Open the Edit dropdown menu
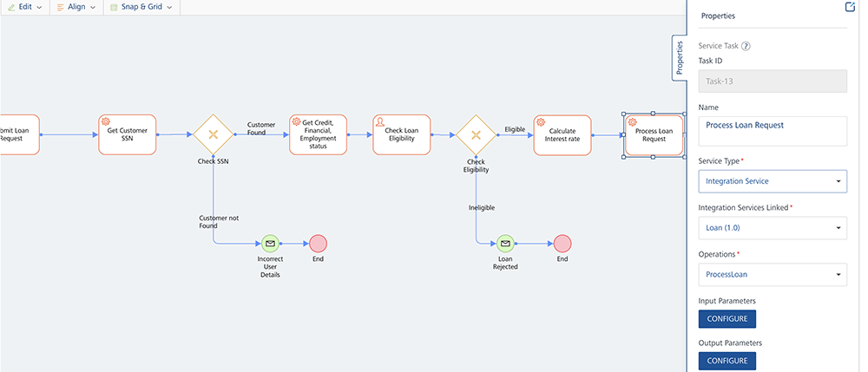The height and width of the screenshot is (372, 868). [25, 7]
